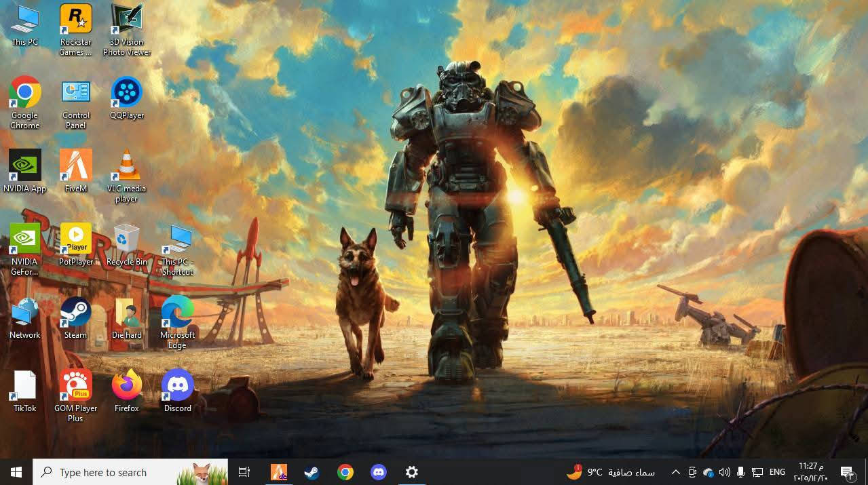Select the VLC media player icon
Viewport: 868px width, 485px height.
coord(126,167)
